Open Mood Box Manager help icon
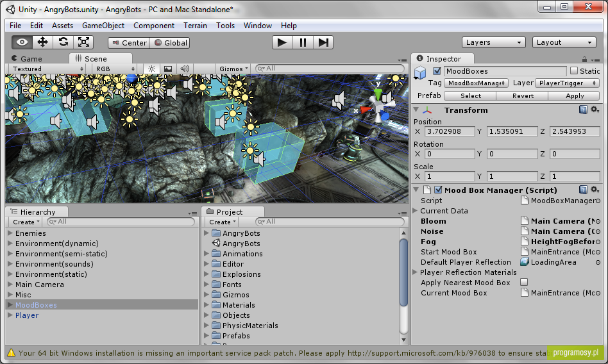Viewport: 608px width, 364px height. coord(583,190)
